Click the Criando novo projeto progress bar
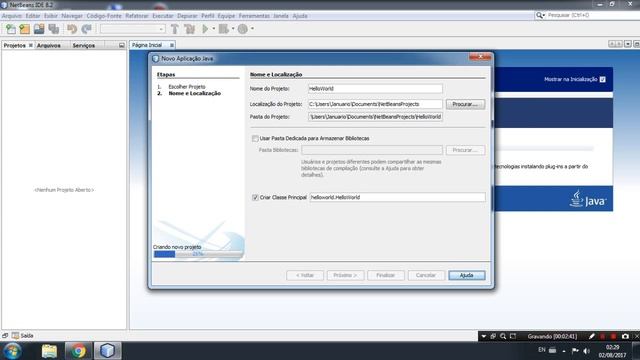The height and width of the screenshot is (360, 640). tap(198, 254)
